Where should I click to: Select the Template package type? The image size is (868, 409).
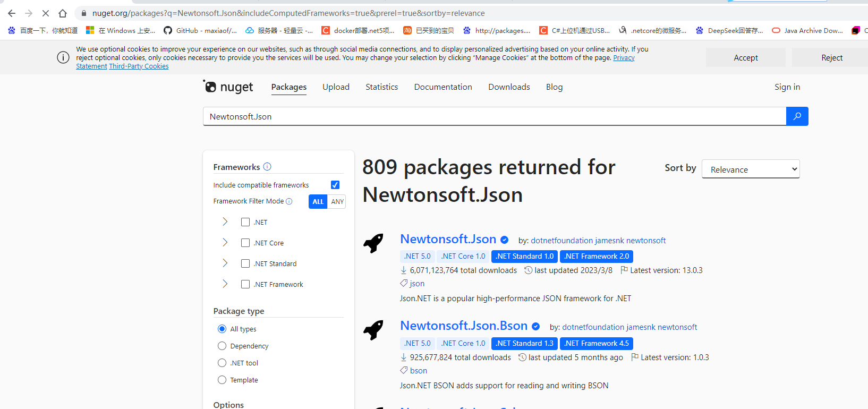point(222,380)
